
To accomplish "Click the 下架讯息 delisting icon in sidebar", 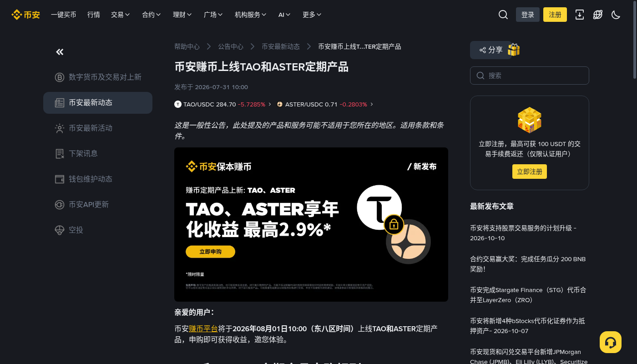I will click(60, 154).
